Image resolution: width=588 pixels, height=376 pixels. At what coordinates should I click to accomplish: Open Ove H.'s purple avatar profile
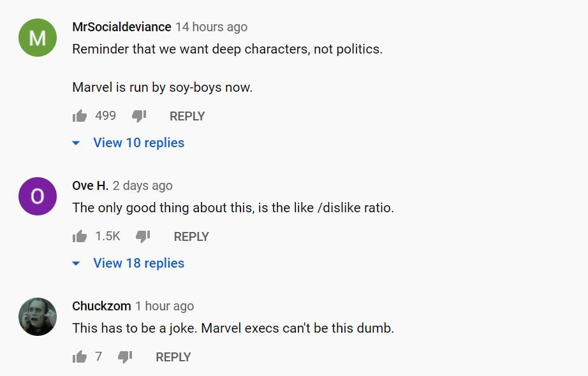38,196
